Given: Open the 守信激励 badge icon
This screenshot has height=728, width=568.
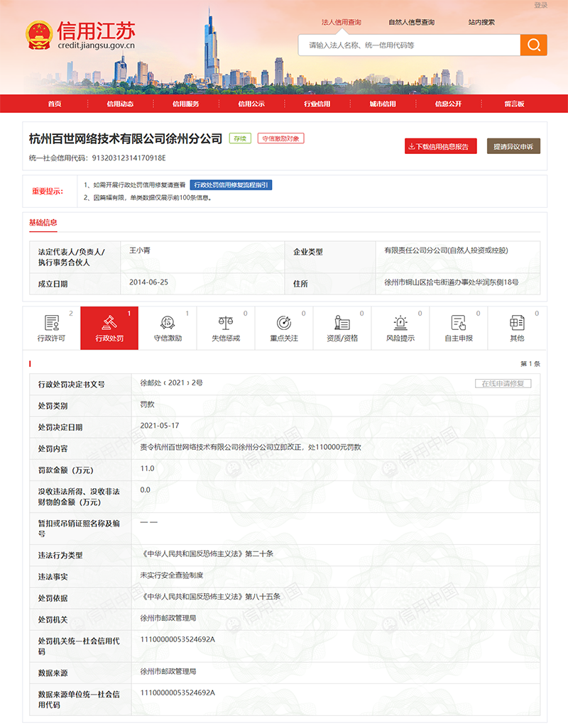Looking at the screenshot, I should tap(168, 322).
